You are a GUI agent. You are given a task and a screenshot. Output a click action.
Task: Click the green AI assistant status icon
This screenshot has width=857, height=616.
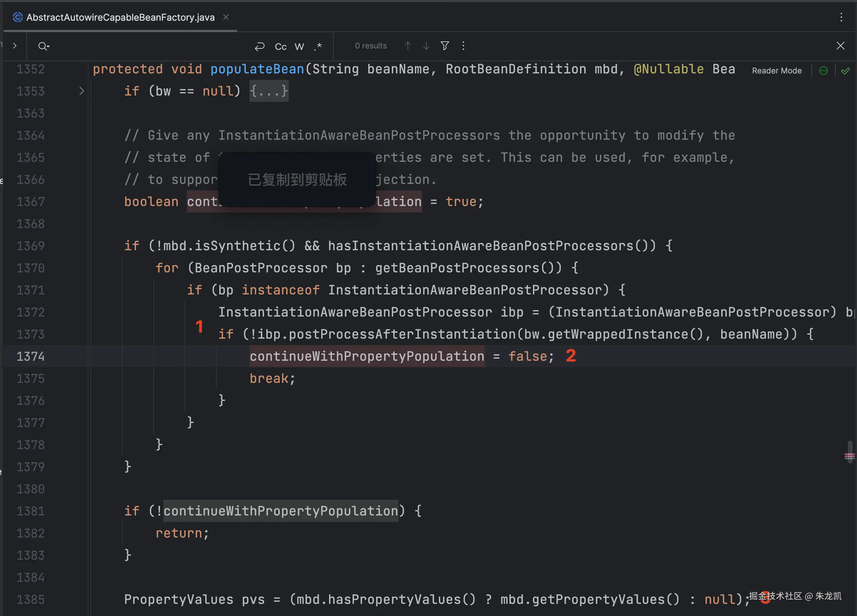tap(823, 71)
